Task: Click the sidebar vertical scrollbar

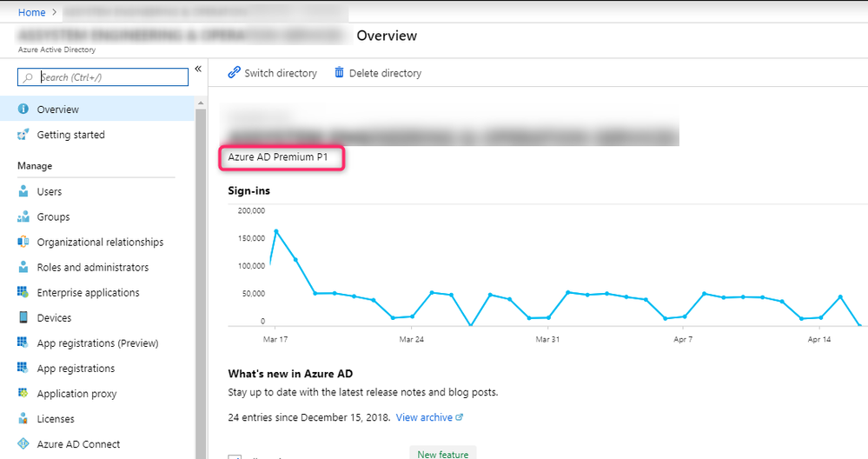Action: [x=201, y=283]
